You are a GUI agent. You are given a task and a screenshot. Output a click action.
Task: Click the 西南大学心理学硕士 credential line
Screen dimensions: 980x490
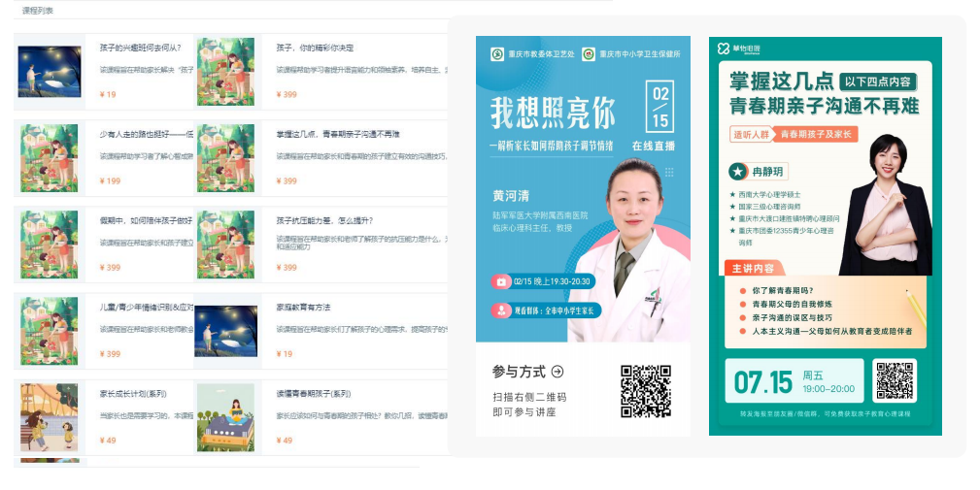(769, 195)
